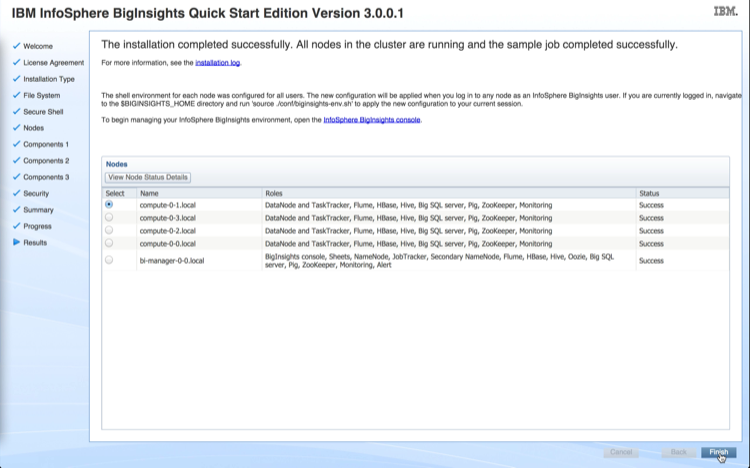
Task: Go to the Components 2 step
Action: click(x=46, y=160)
